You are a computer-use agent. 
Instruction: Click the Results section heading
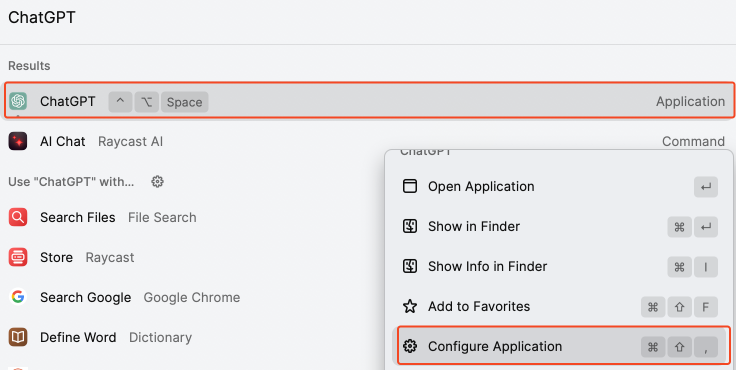[x=29, y=66]
